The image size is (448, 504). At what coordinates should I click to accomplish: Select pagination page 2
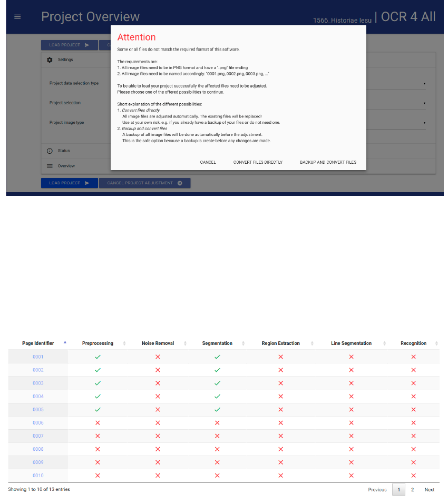pyautogui.click(x=412, y=490)
